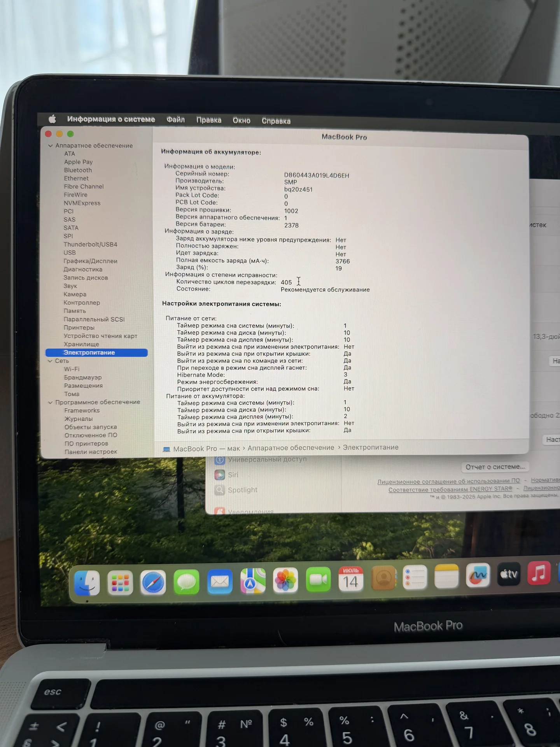Click MacBook Pro — мак path segment
The width and height of the screenshot is (560, 747).
tap(206, 449)
